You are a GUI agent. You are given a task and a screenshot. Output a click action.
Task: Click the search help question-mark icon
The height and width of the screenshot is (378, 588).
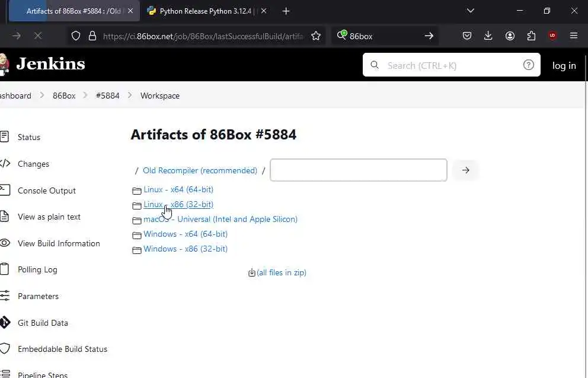(528, 65)
